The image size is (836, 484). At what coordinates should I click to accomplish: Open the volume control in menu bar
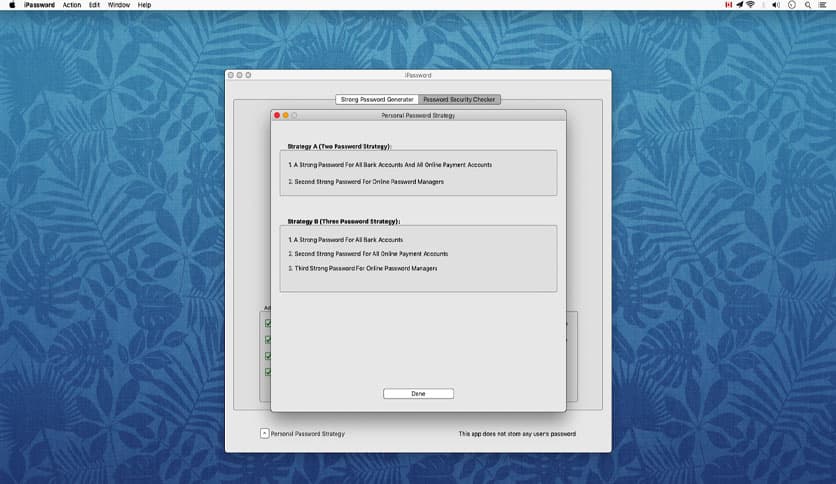(x=776, y=5)
